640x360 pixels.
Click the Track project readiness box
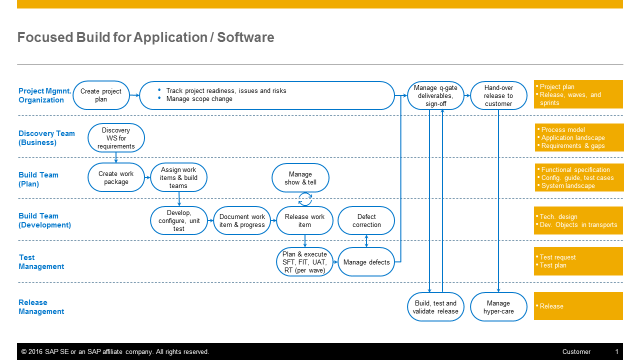(x=267, y=96)
